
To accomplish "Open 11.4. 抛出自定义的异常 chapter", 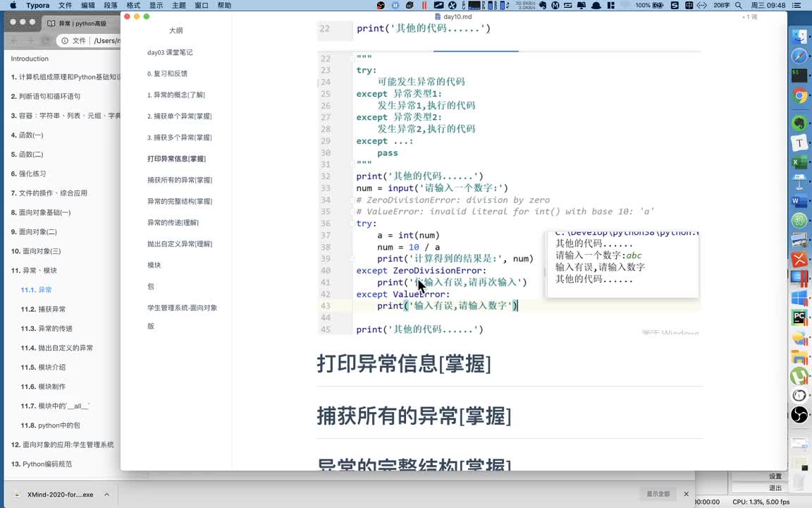I will (57, 348).
